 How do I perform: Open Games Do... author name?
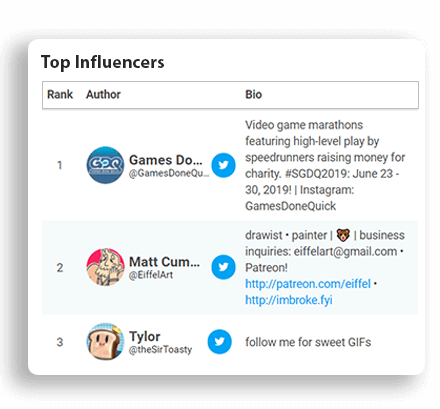166,160
